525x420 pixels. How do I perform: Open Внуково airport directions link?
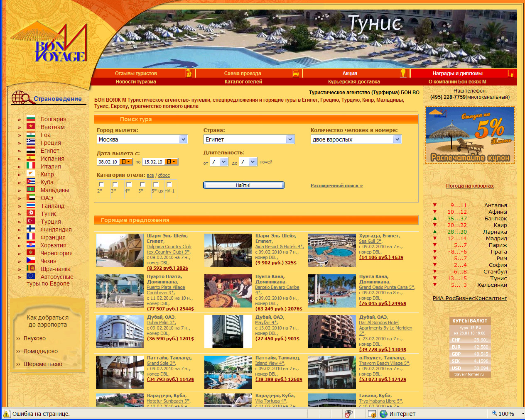click(x=34, y=338)
